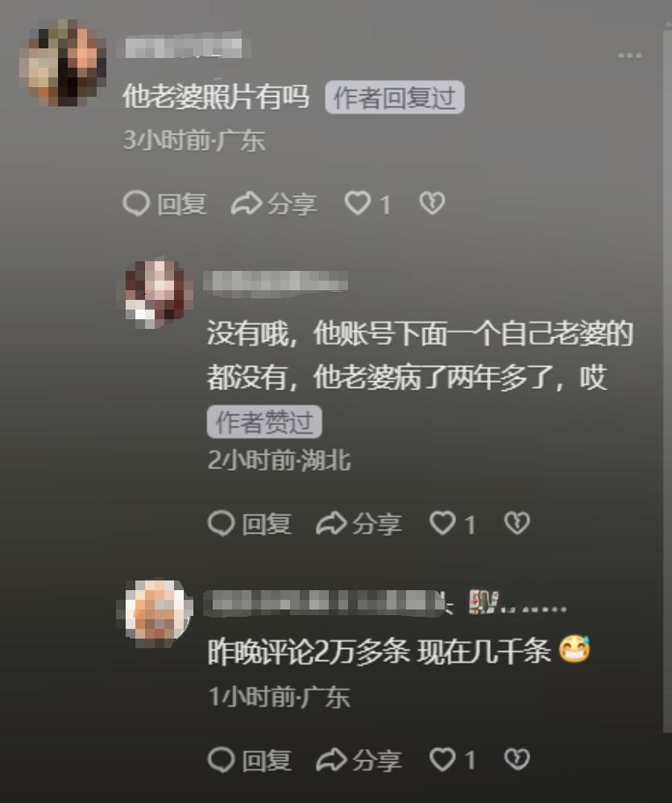
Task: Share the comment about deleted comments
Action: 359,760
